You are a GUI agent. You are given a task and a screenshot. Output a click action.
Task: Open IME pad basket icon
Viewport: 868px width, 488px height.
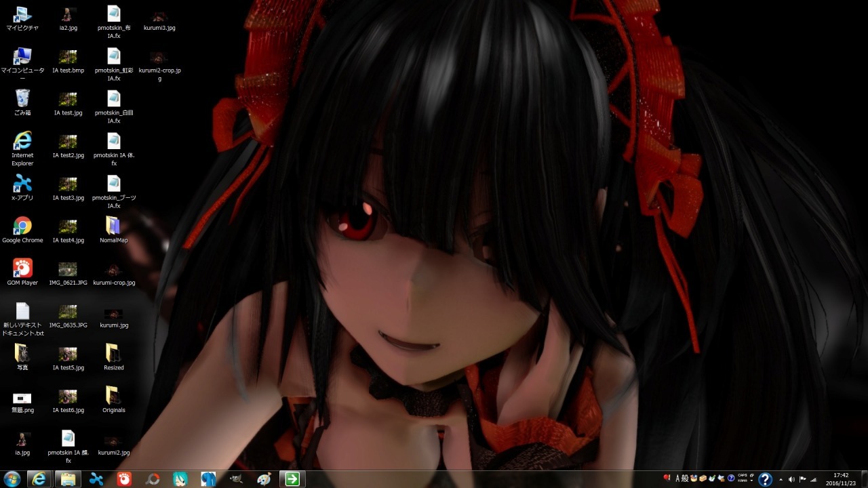tap(694, 478)
